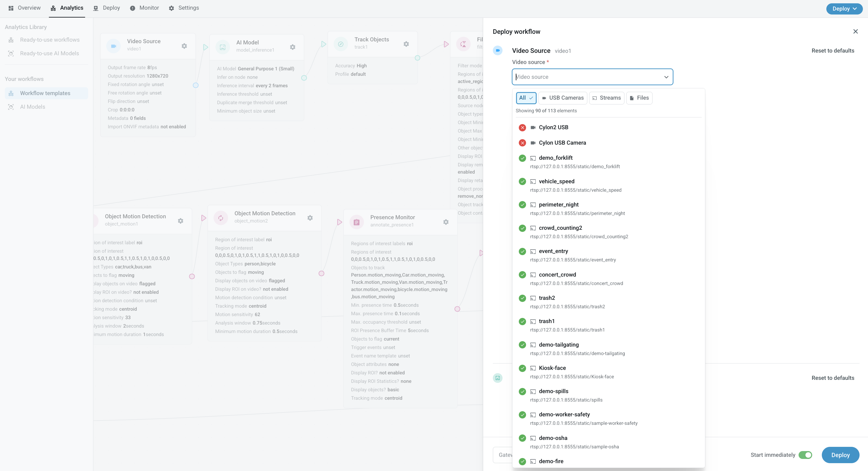This screenshot has width=868, height=471.
Task: Open Ready-to-use AI Models in sidebar
Action: pyautogui.click(x=49, y=53)
